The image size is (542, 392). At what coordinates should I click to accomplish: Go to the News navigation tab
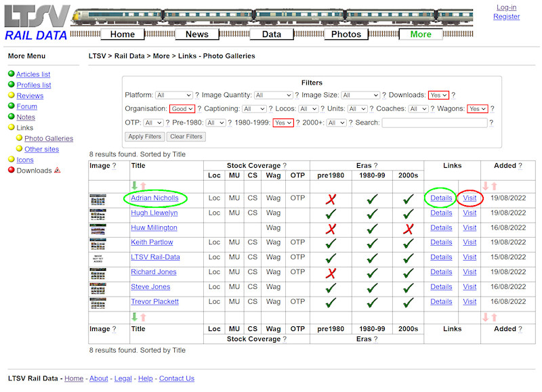coord(197,35)
